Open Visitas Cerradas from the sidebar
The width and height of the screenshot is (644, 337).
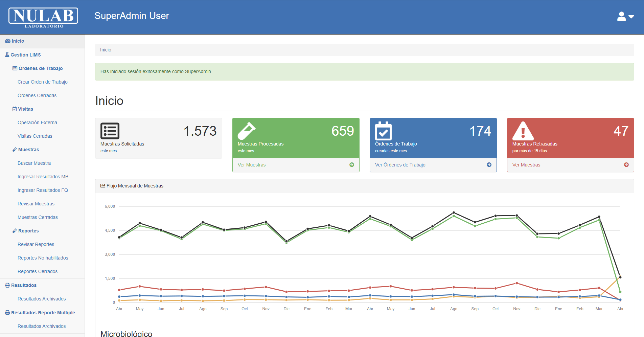click(35, 136)
